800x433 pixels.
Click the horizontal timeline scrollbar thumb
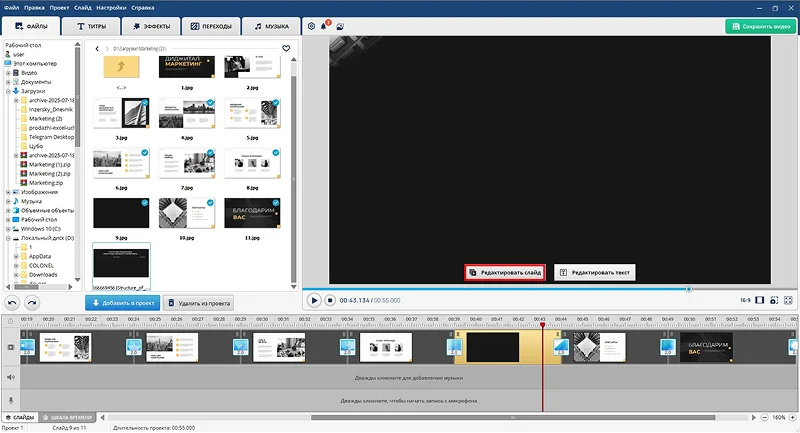(x=513, y=417)
